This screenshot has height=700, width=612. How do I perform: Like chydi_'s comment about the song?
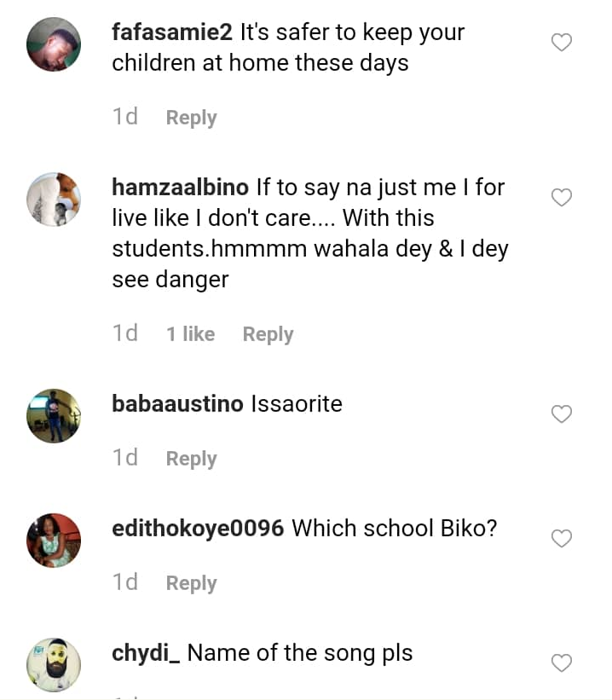[x=562, y=663]
